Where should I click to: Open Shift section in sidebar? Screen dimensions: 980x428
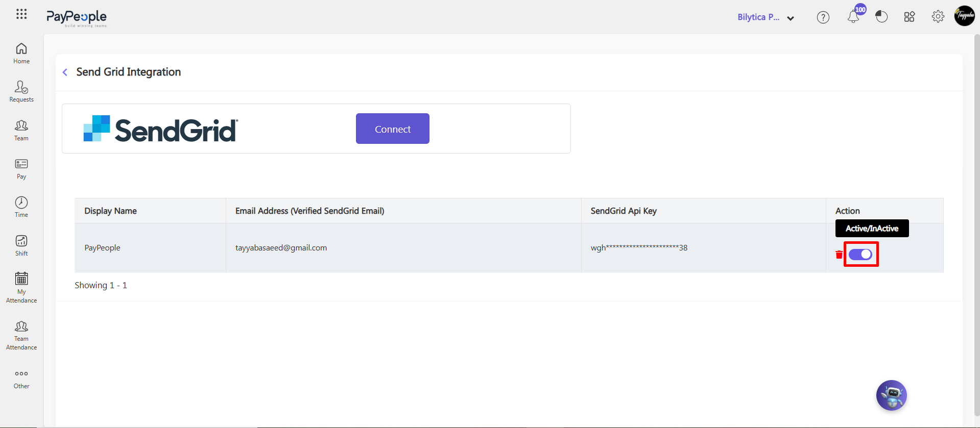pos(21,245)
